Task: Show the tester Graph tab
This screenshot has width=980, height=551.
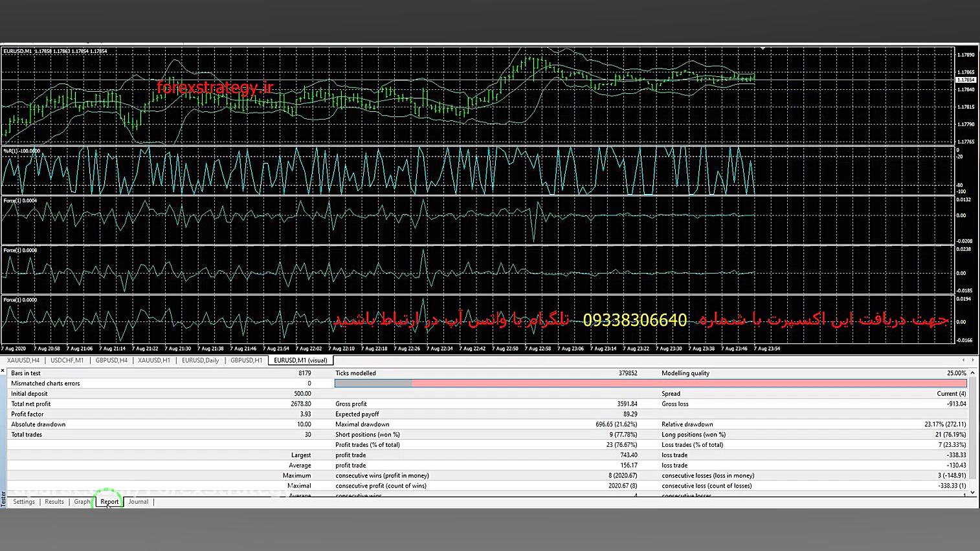Action: pos(82,502)
